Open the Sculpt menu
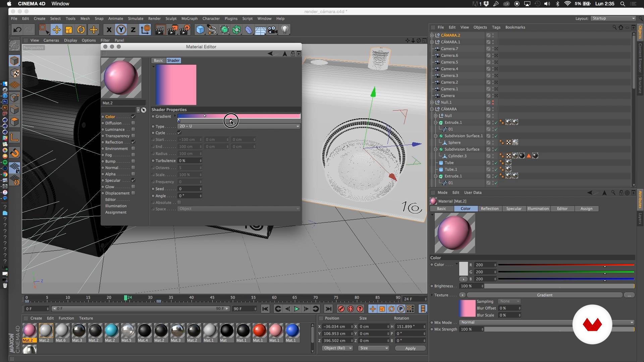Image resolution: width=644 pixels, height=362 pixels. [171, 18]
